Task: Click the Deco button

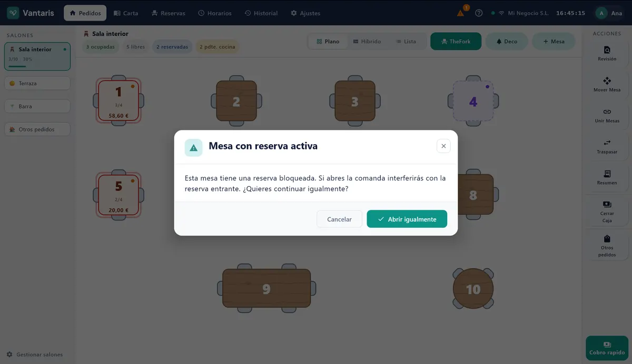Action: (507, 42)
